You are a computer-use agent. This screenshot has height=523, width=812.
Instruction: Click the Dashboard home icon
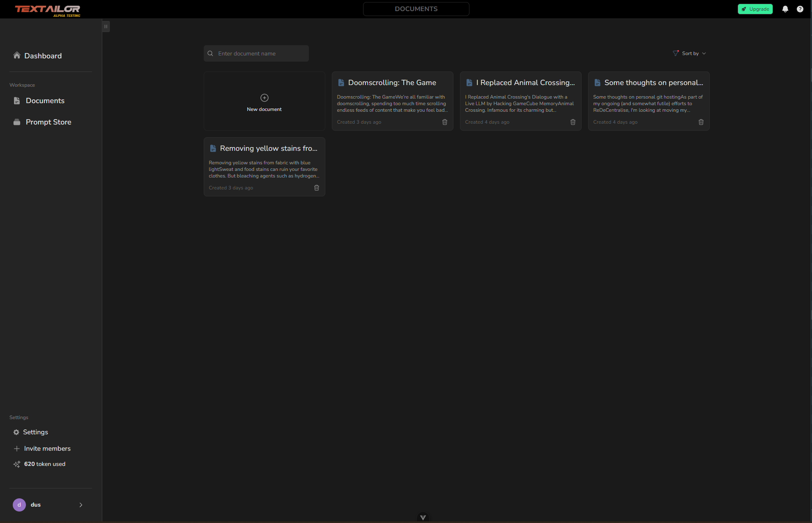17,55
